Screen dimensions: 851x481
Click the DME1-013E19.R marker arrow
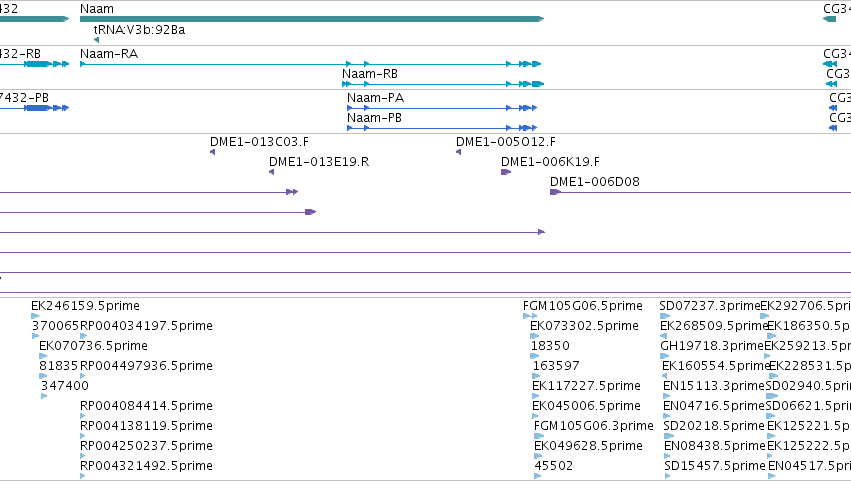[x=271, y=172]
